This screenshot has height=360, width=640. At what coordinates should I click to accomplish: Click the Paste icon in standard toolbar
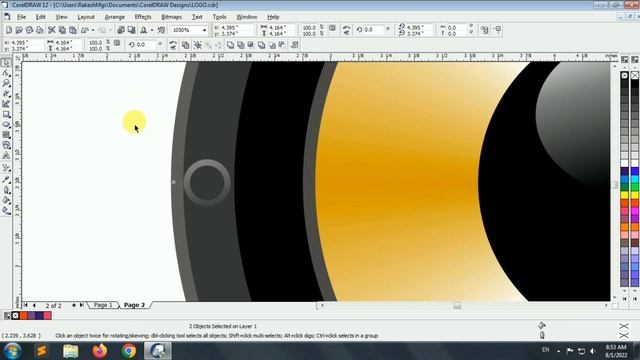[72, 30]
